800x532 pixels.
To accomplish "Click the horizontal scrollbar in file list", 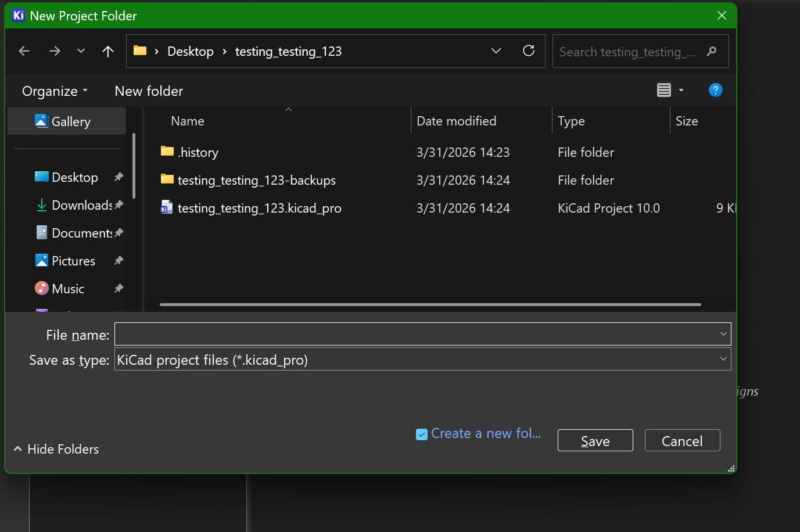I will pyautogui.click(x=430, y=304).
